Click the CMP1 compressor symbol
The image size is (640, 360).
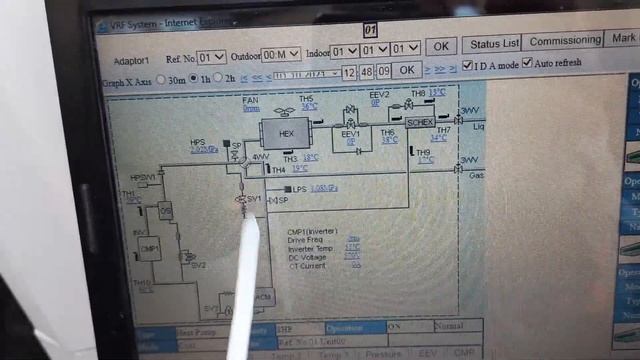[149, 248]
